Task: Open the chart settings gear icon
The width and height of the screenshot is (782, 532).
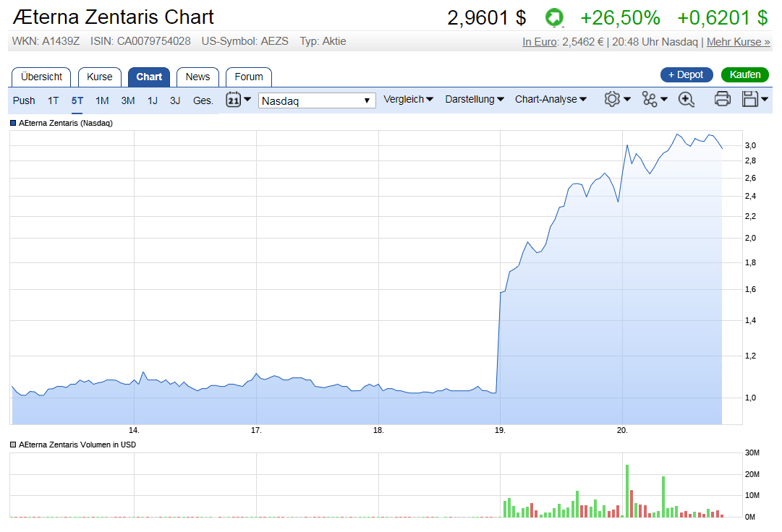Action: (x=612, y=99)
